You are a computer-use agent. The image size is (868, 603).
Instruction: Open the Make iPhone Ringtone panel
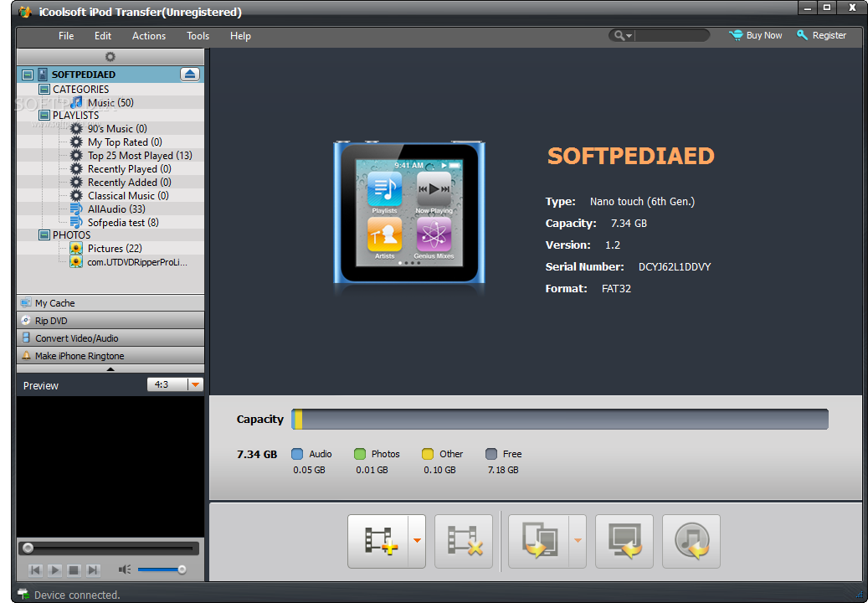point(110,356)
